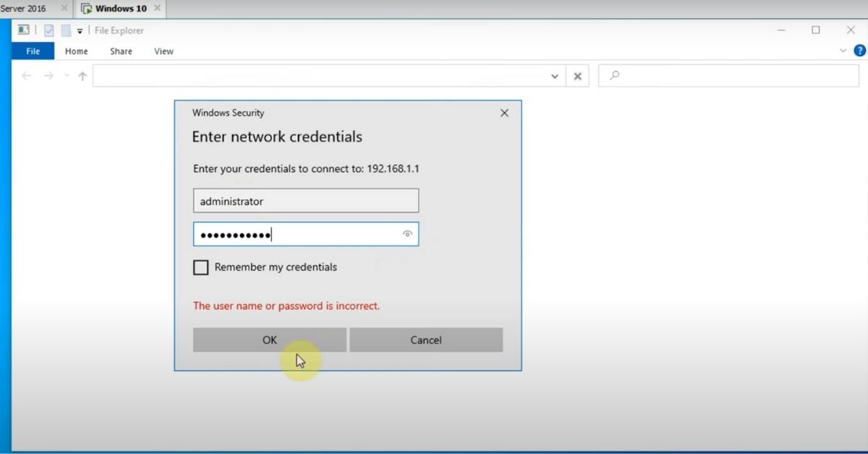Maximize the File Explorer window

click(816, 30)
